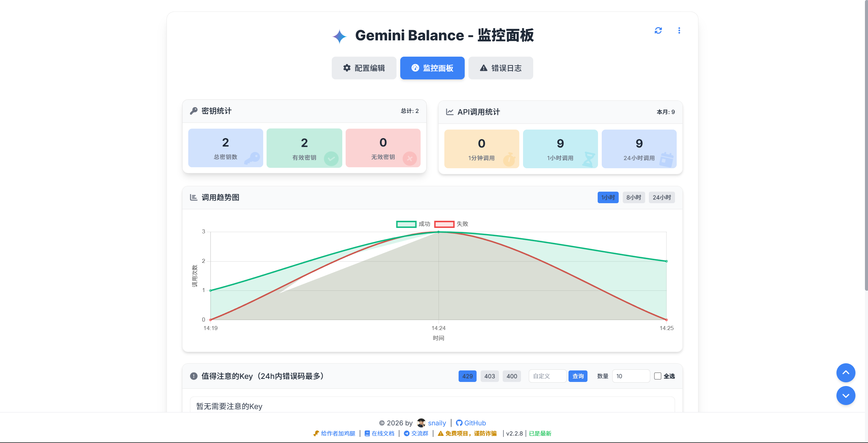Toggle the 全选 checkbox
This screenshot has height=443, width=868.
658,376
